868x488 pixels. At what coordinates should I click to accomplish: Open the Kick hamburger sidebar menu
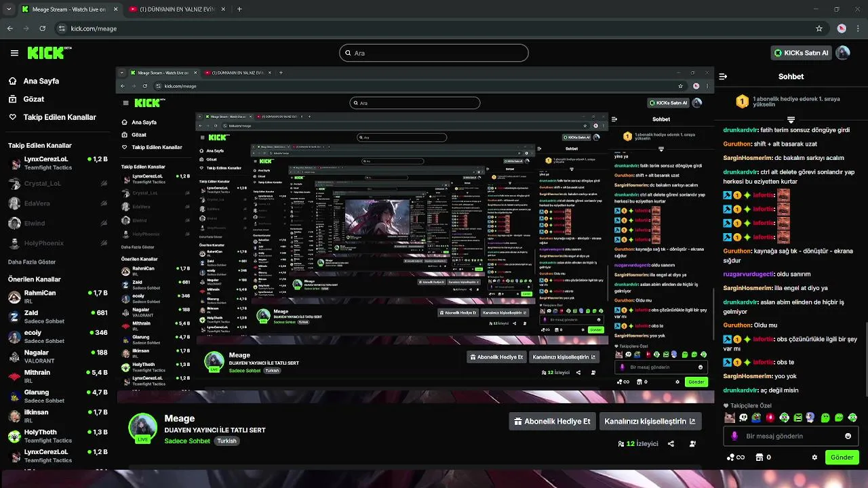[14, 53]
